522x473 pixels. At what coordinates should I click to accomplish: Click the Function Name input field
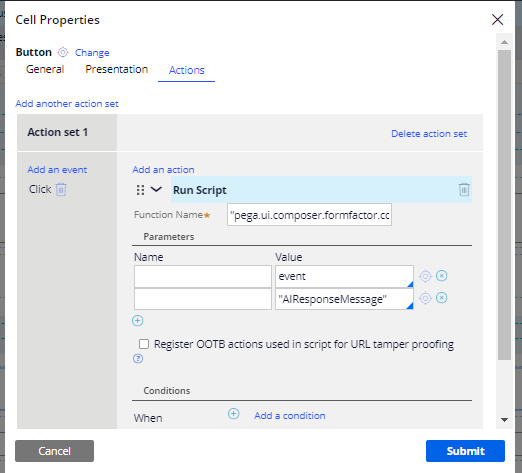(x=309, y=215)
